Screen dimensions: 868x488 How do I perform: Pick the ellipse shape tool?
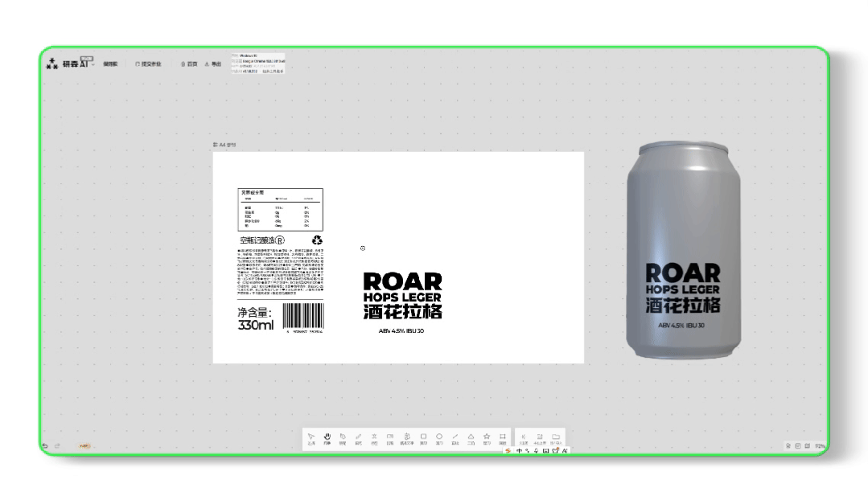click(439, 439)
